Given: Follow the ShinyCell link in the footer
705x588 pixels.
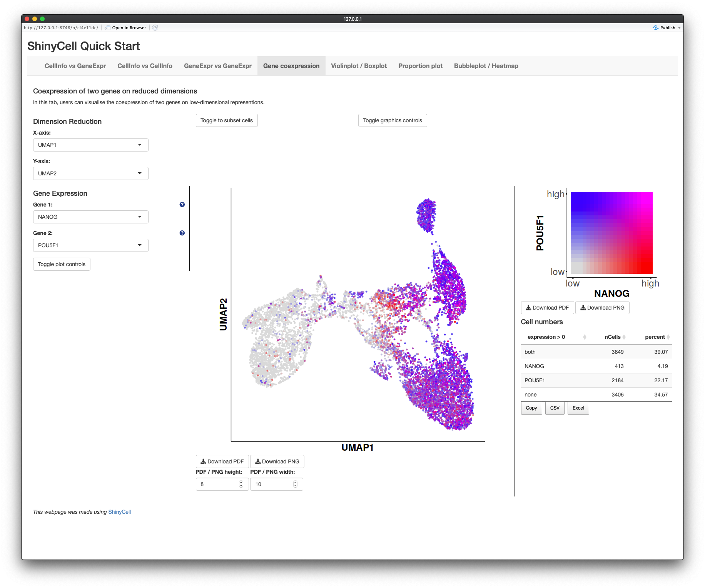Looking at the screenshot, I should coord(119,512).
